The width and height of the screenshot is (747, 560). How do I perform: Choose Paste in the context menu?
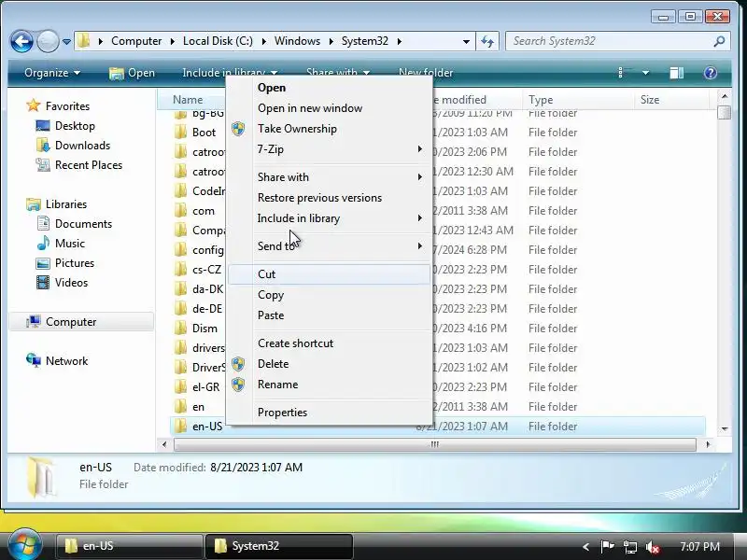click(329, 315)
